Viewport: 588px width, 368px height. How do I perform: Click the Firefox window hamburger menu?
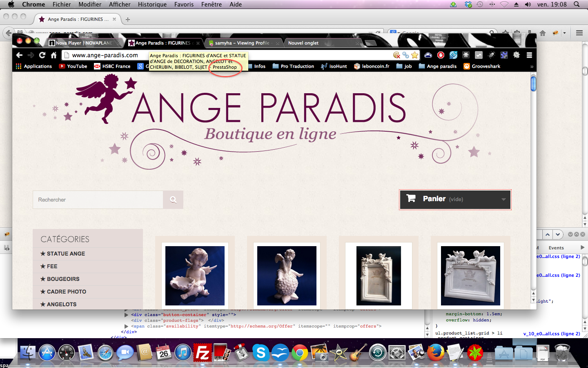579,33
